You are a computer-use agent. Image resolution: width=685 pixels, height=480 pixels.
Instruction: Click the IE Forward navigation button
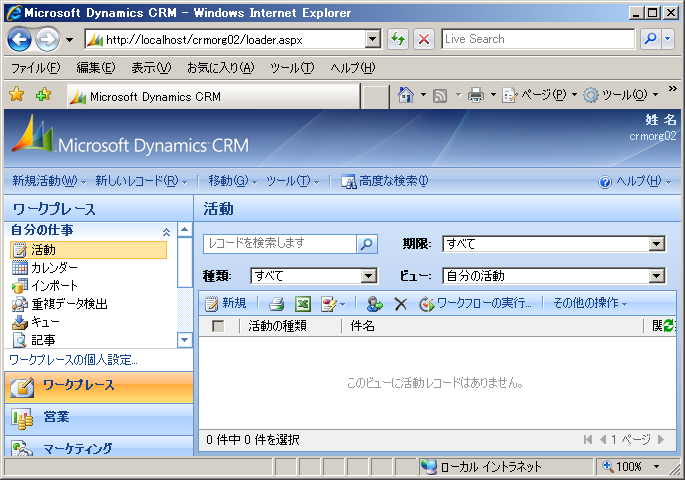pyautogui.click(x=47, y=40)
